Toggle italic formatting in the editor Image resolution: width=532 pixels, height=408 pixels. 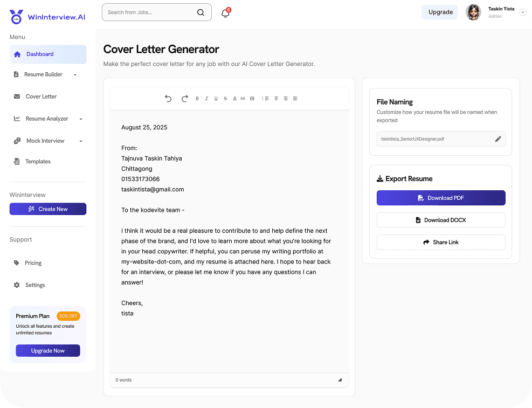coord(206,99)
